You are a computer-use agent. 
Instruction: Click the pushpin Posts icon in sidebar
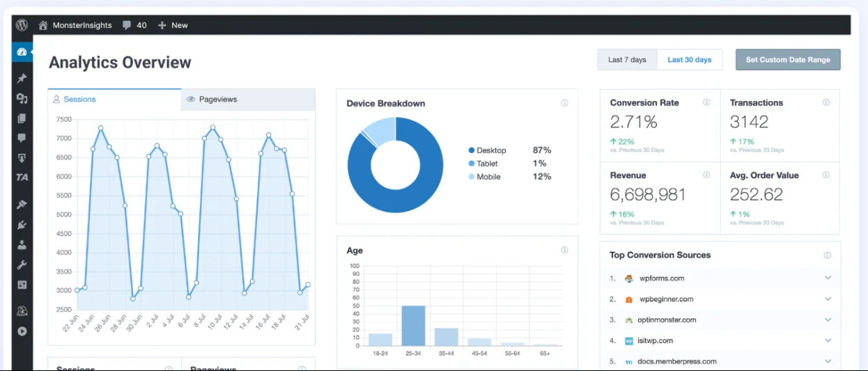tap(22, 79)
